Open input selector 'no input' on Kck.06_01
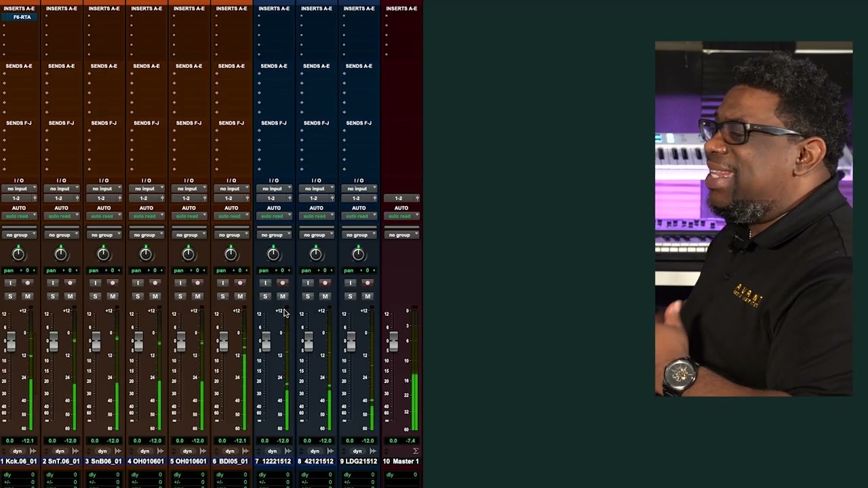Screen dimensions: 868x488 coord(19,188)
